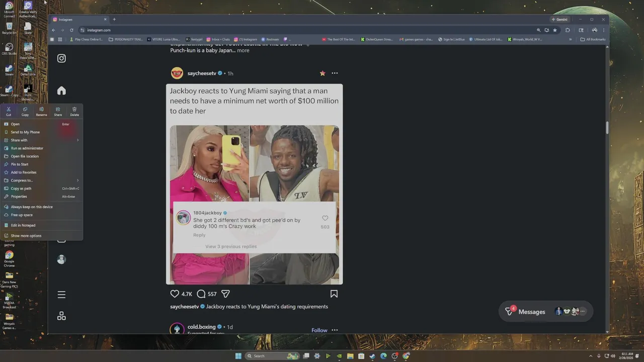Click Show more options

(42, 236)
